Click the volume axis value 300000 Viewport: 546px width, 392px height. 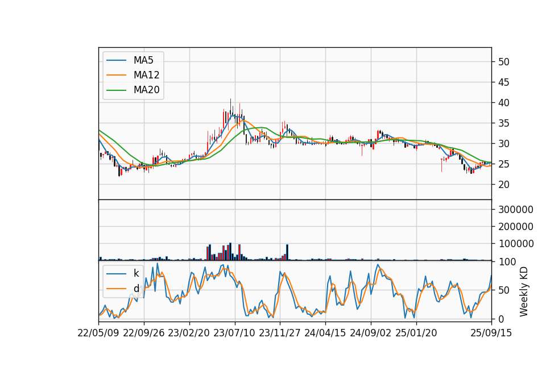(516, 210)
